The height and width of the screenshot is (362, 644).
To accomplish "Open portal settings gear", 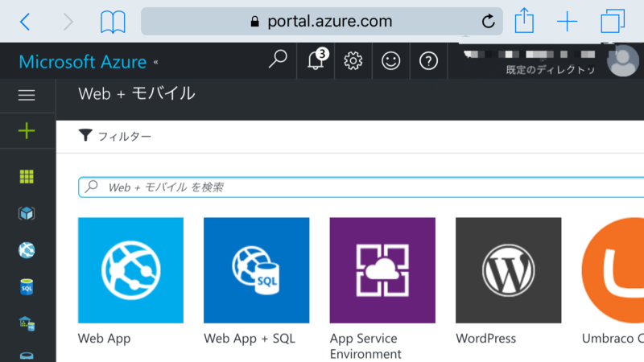I will coord(353,61).
